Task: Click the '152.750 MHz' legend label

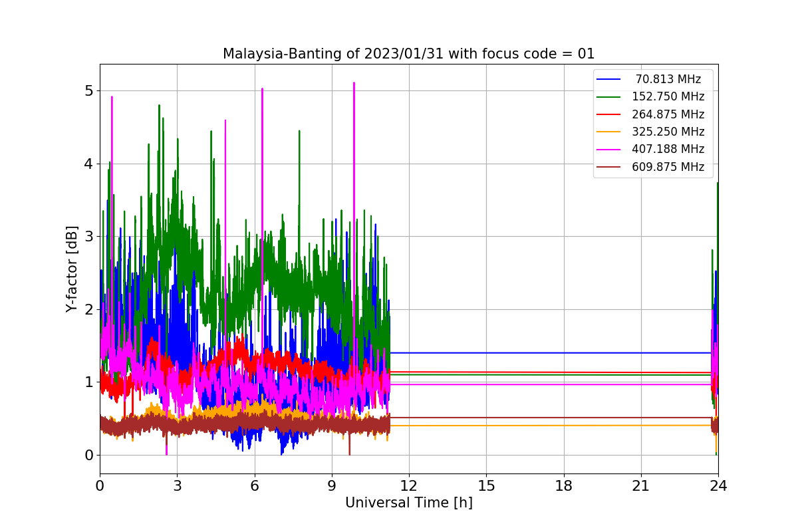Action: click(x=668, y=96)
